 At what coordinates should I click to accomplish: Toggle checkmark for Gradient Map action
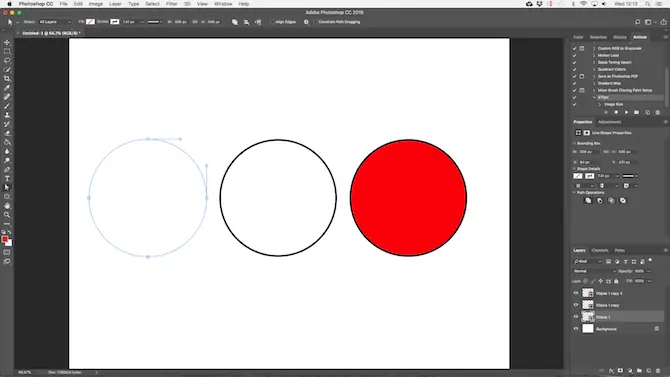coord(574,83)
